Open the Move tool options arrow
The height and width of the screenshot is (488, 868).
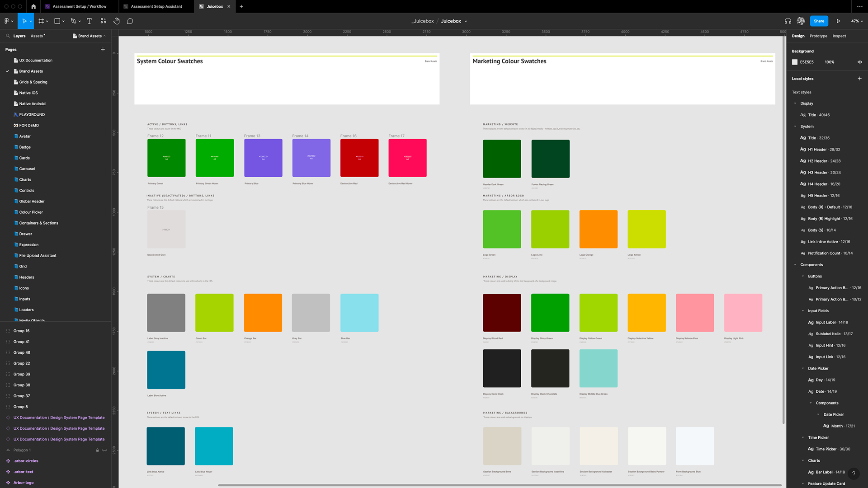tap(31, 21)
